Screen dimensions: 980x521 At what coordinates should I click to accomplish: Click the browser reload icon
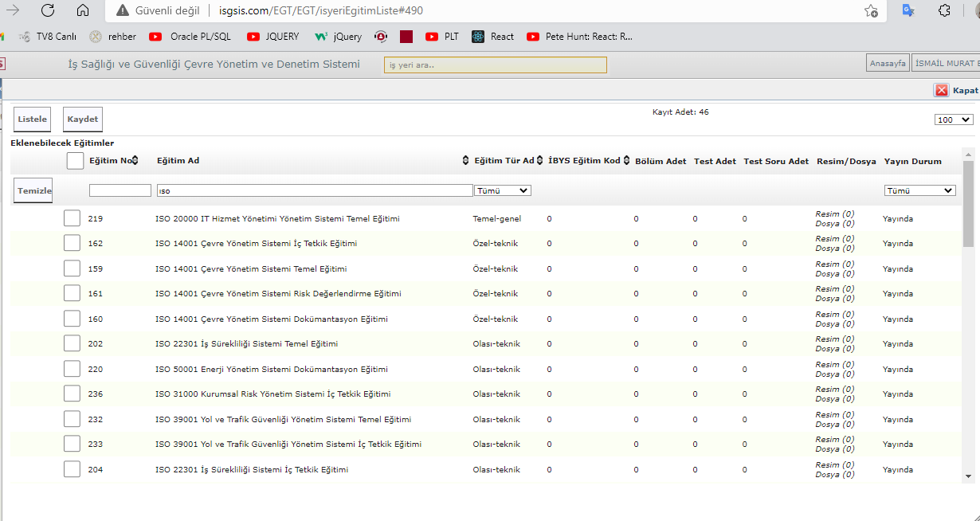48,10
